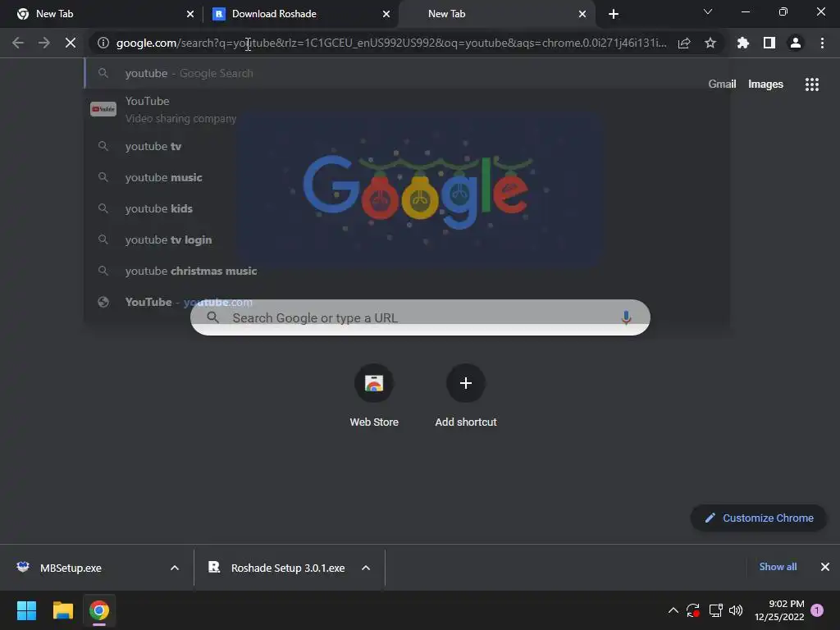
Task: Choose the YouTube video sharing company suggestion
Action: (406, 109)
